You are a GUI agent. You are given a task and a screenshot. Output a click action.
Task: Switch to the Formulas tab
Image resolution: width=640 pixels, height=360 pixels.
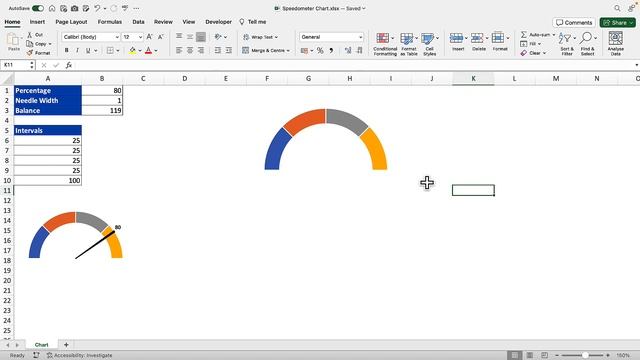(110, 22)
